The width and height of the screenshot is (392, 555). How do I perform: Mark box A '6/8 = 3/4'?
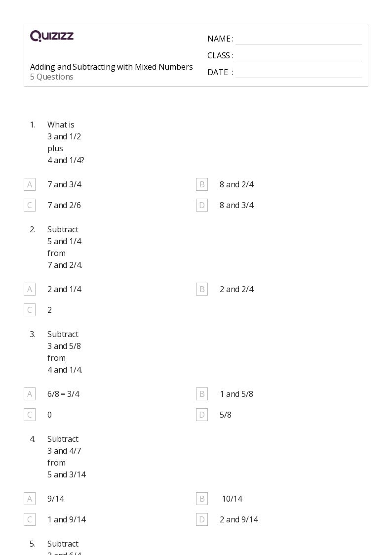(x=30, y=394)
